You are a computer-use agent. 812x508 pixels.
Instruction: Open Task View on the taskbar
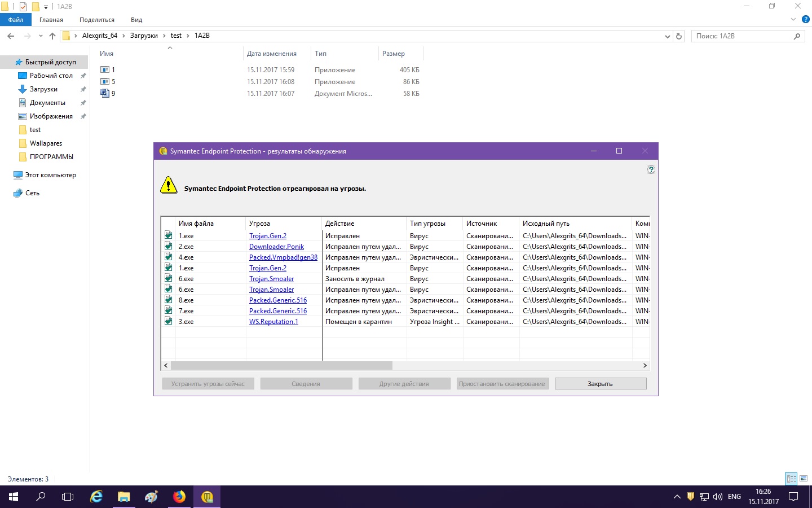pyautogui.click(x=68, y=497)
